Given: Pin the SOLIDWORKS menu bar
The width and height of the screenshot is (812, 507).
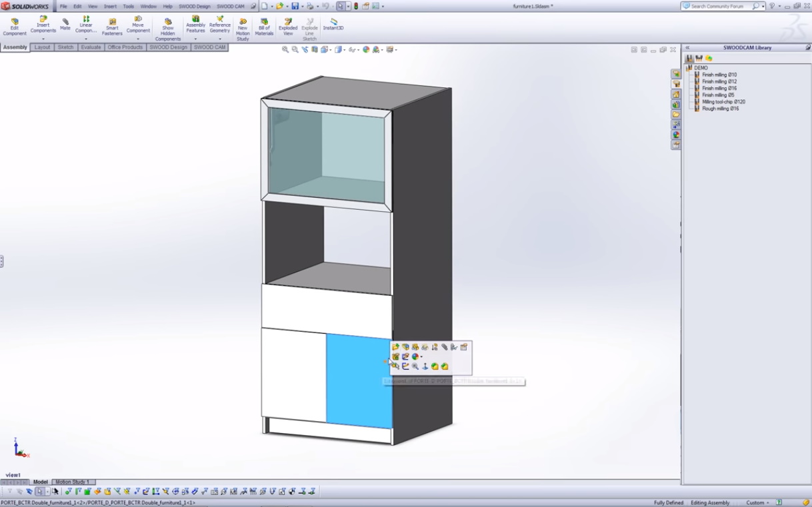Looking at the screenshot, I should point(253,7).
